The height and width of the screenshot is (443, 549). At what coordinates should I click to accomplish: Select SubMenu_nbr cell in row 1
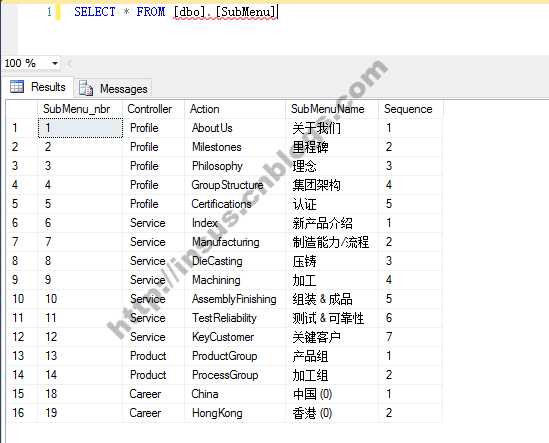pyautogui.click(x=80, y=128)
